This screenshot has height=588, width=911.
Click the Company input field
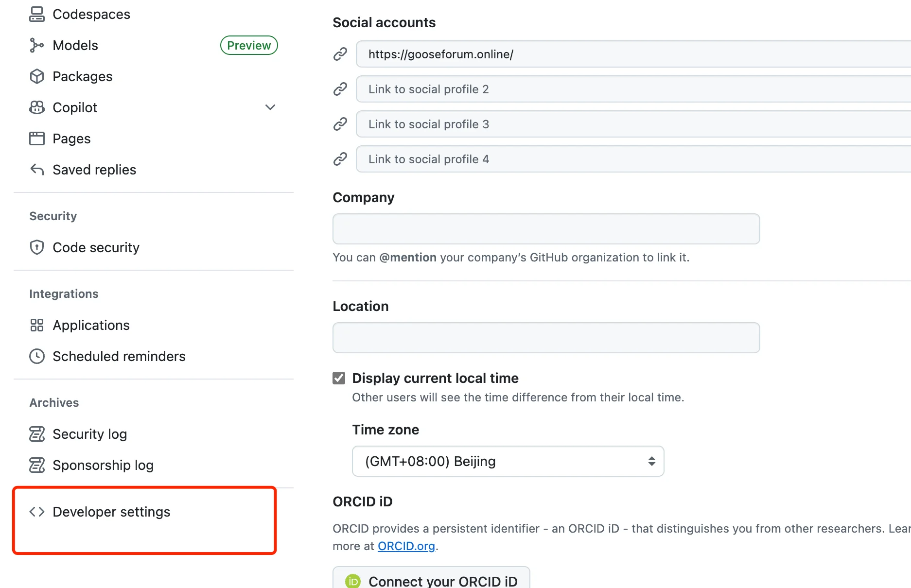pyautogui.click(x=546, y=229)
